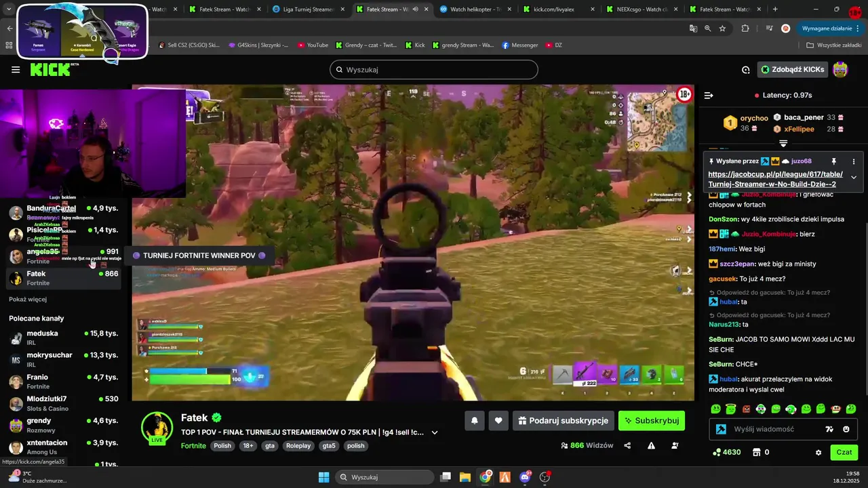868x488 pixels.
Task: Click Windows taskbar Wyszukaj search box
Action: (x=384, y=477)
